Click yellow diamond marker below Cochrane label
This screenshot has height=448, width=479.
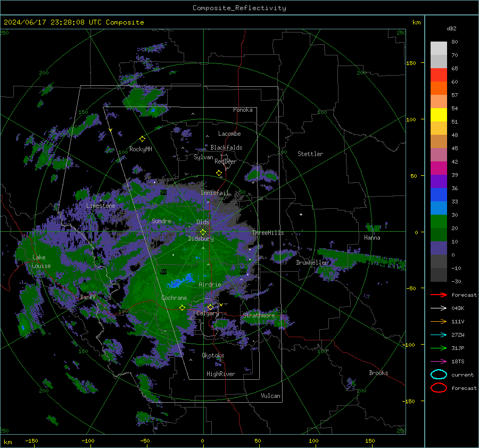coord(182,308)
